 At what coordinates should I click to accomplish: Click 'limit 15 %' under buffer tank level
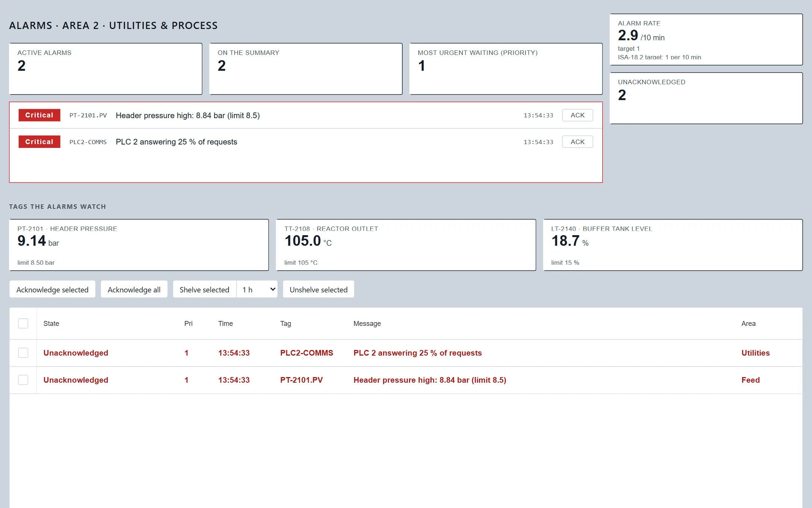tap(565, 263)
